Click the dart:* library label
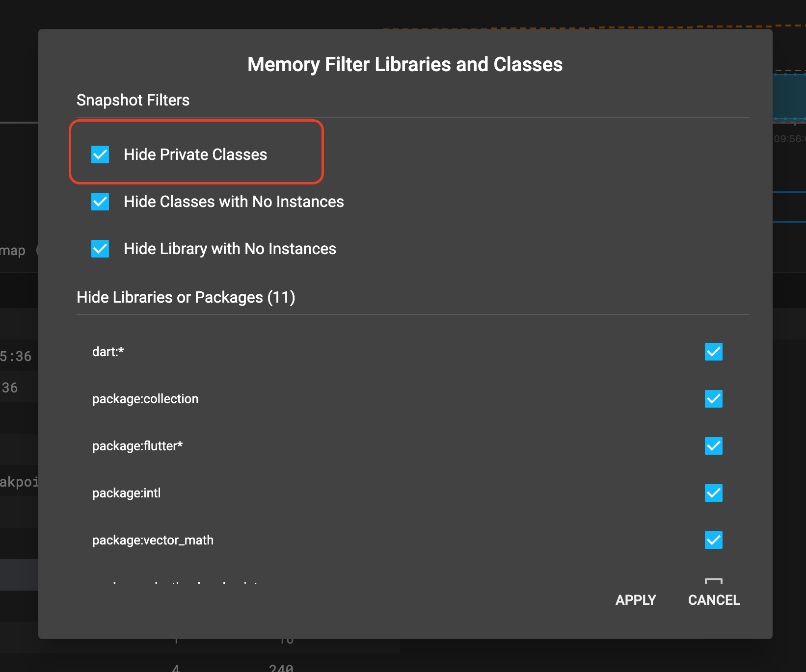Viewport: 806px width, 672px height. tap(108, 352)
